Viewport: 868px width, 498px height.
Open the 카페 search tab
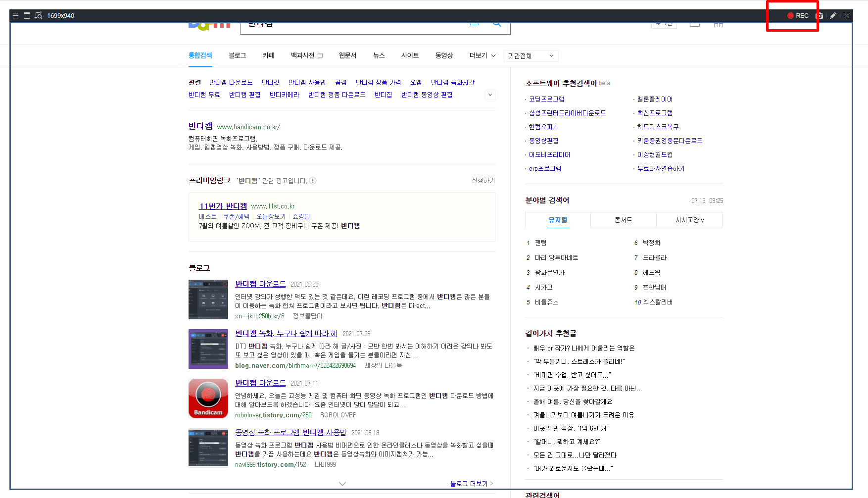269,55
